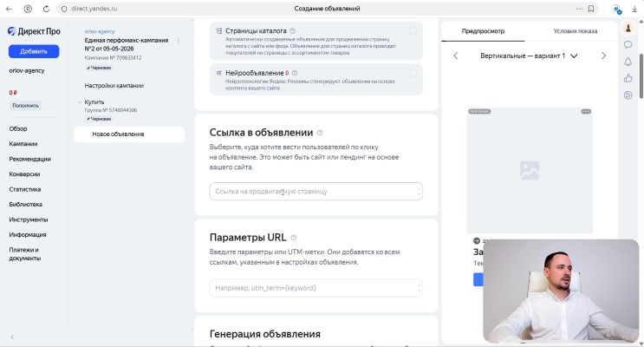Open the three-dots menu in address bar
This screenshot has height=347, width=644.
click(x=579, y=9)
